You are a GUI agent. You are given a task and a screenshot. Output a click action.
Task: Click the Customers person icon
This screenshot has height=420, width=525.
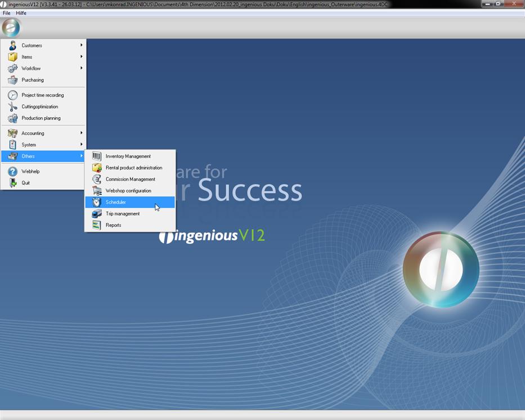12,46
